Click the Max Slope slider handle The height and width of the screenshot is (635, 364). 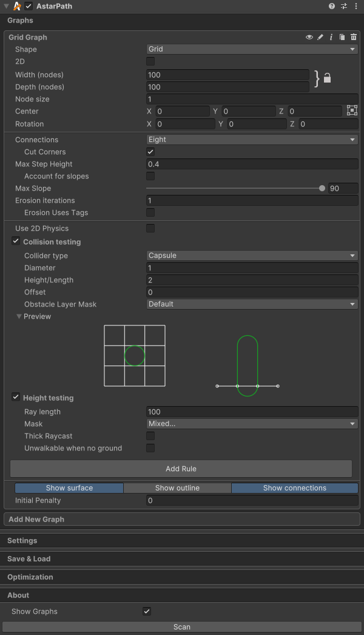coord(322,188)
